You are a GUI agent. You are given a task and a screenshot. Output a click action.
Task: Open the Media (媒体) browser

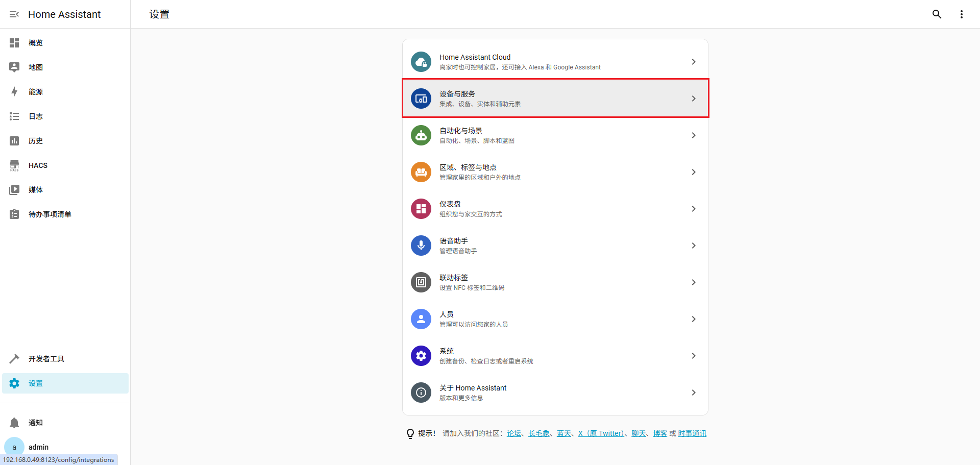14,189
